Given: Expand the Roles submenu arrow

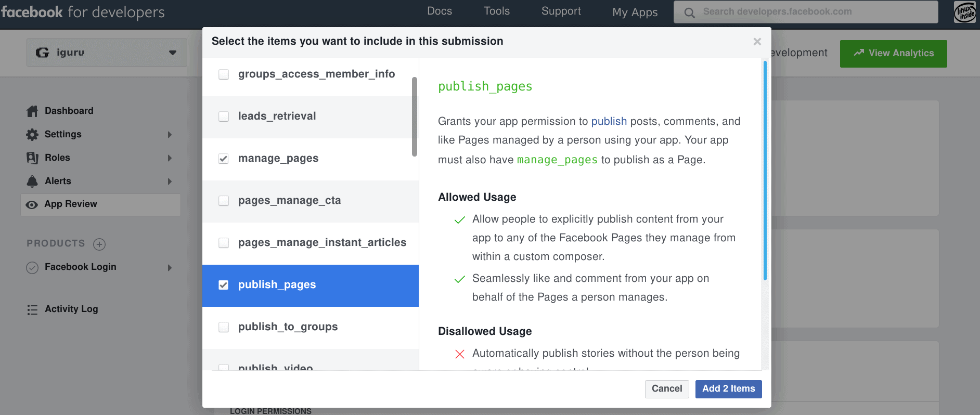Looking at the screenshot, I should coord(170,158).
